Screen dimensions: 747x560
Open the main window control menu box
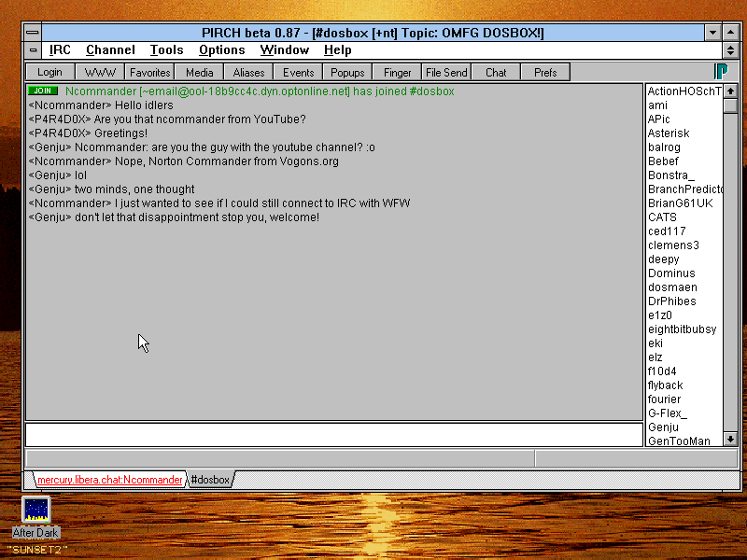[33, 33]
